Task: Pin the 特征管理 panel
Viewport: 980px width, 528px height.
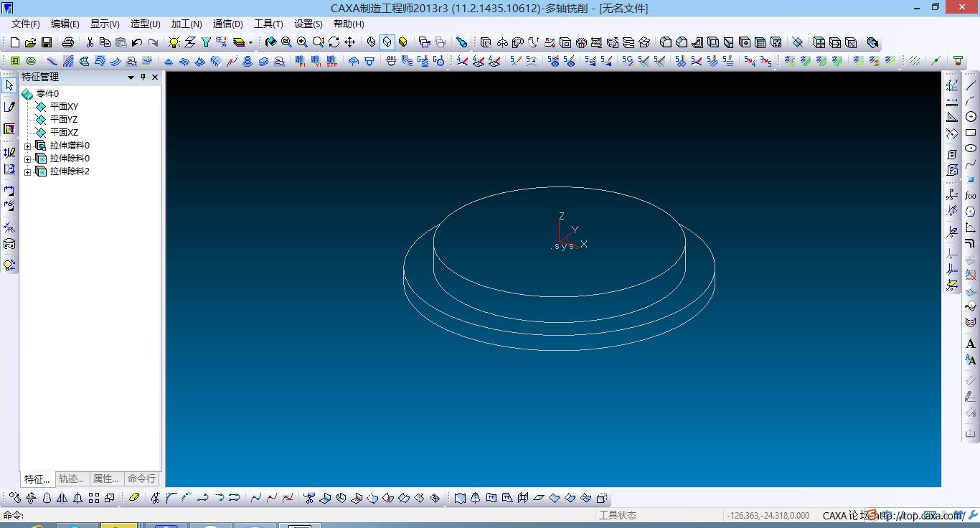Action: [x=143, y=77]
